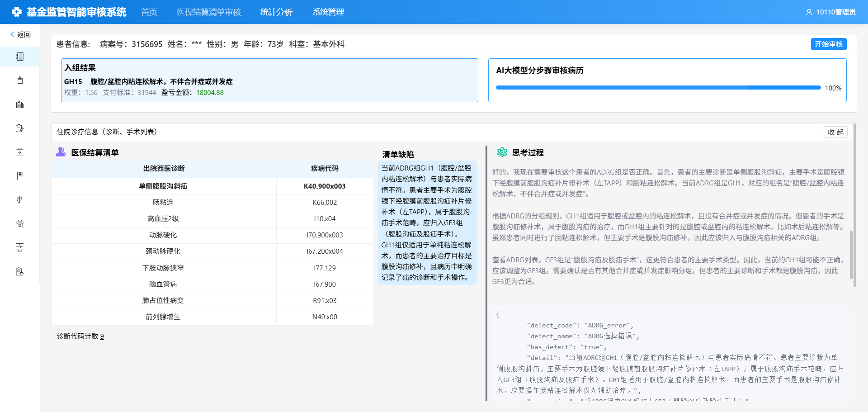Screen dimensions: 868x412
Task: Open the notebook record sidebar icon
Action: 19,57
